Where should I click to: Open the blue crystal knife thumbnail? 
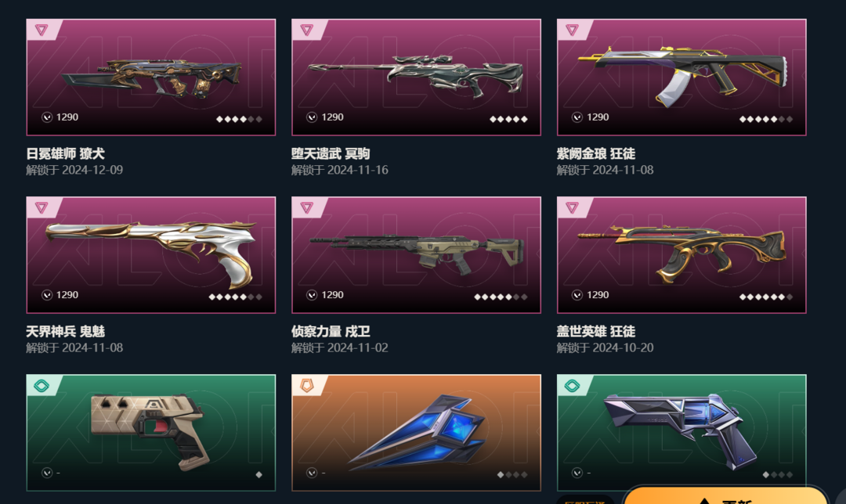coord(416,433)
